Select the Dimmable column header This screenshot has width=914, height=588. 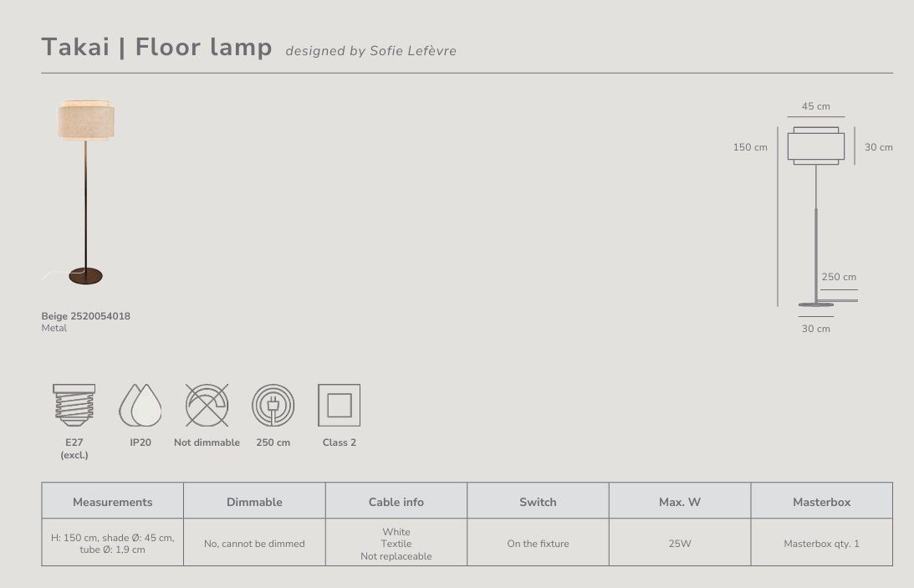pos(254,501)
